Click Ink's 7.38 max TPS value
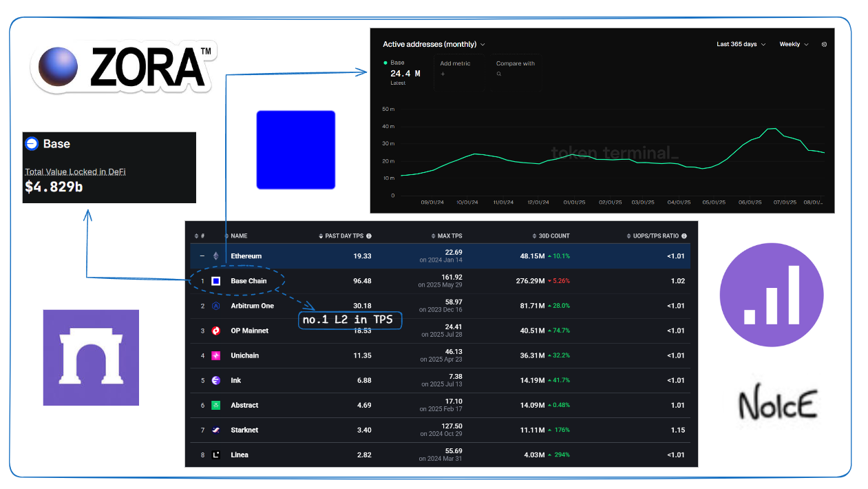Image resolution: width=868 pixels, height=489 pixels. click(x=454, y=377)
